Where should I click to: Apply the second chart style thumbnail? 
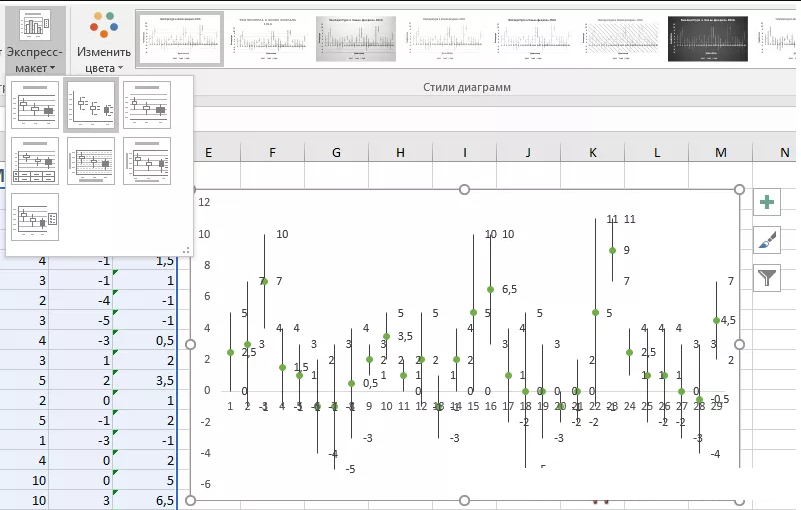[x=268, y=39]
